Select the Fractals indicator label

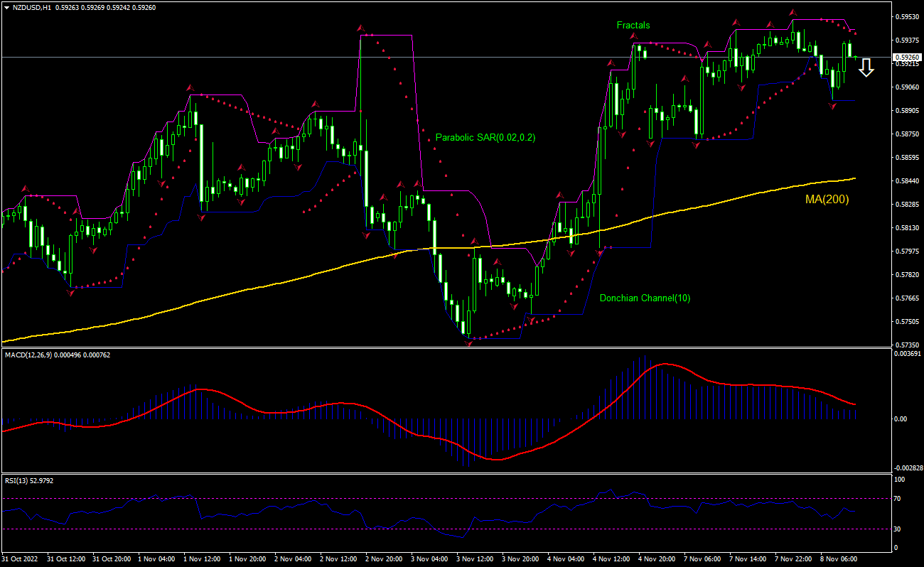633,25
